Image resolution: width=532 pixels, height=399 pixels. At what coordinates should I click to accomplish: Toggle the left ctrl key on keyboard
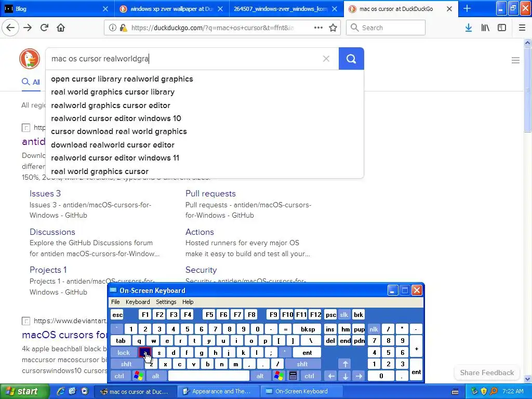click(119, 376)
